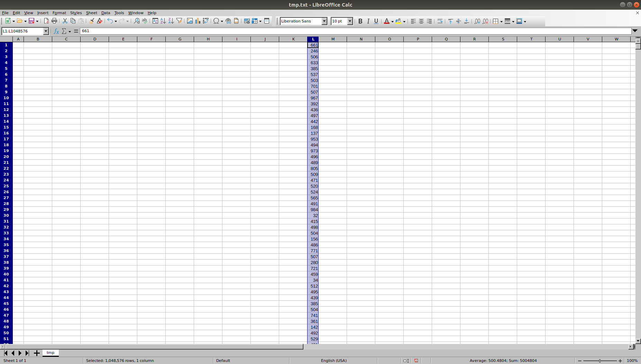This screenshot has width=641, height=364.
Task: Run spelling check
Action: tap(145, 21)
